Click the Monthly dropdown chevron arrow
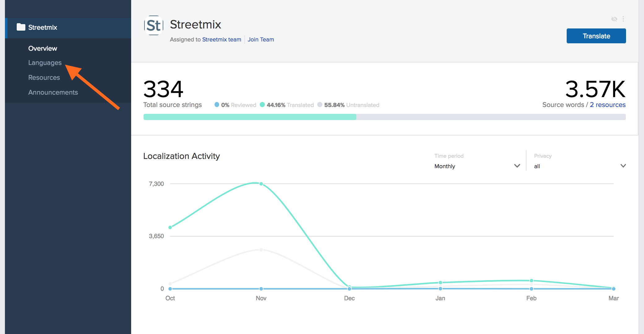The height and width of the screenshot is (334, 644). tap(517, 166)
